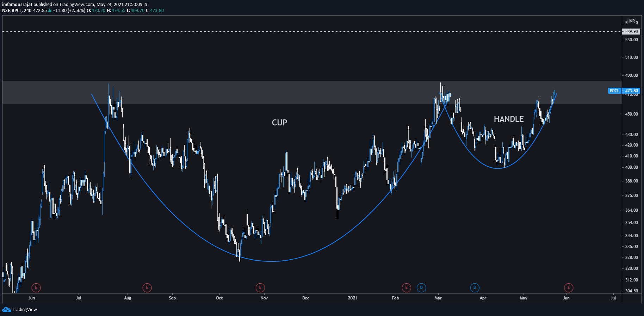Click the 364.00 price axis label

pos(631,210)
